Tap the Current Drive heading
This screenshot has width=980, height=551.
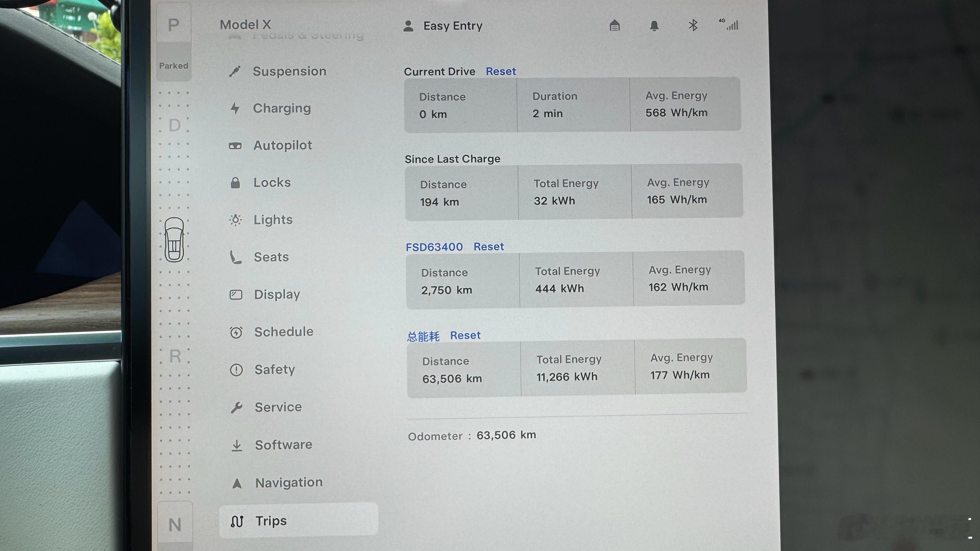tap(439, 72)
